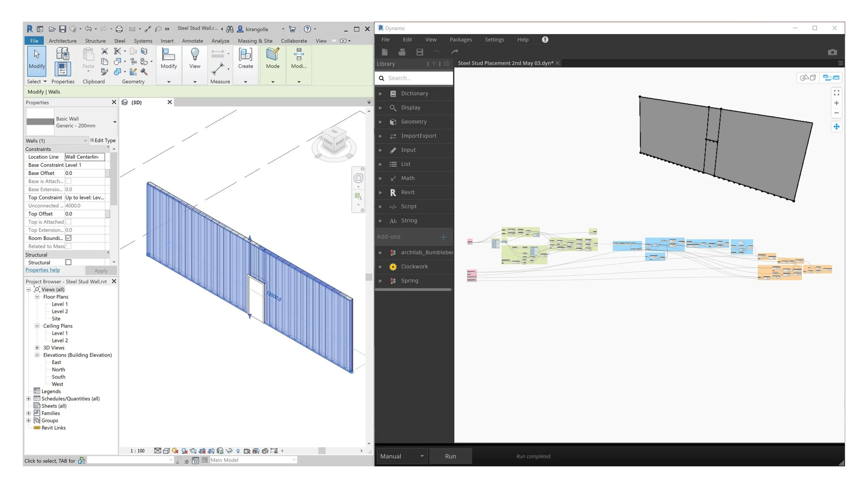Click the Revit view horizontal scrollbar thumb
The height and width of the screenshot is (488, 868).
322,451
